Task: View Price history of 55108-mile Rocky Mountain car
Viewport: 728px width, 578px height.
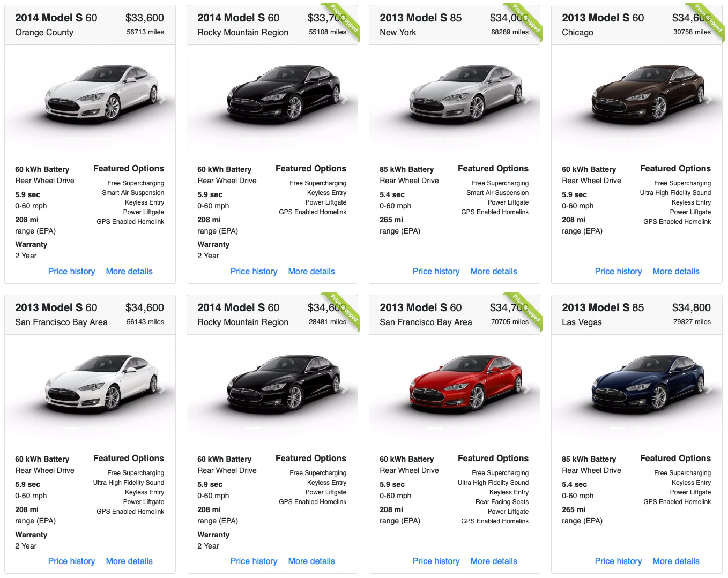Action: click(254, 271)
